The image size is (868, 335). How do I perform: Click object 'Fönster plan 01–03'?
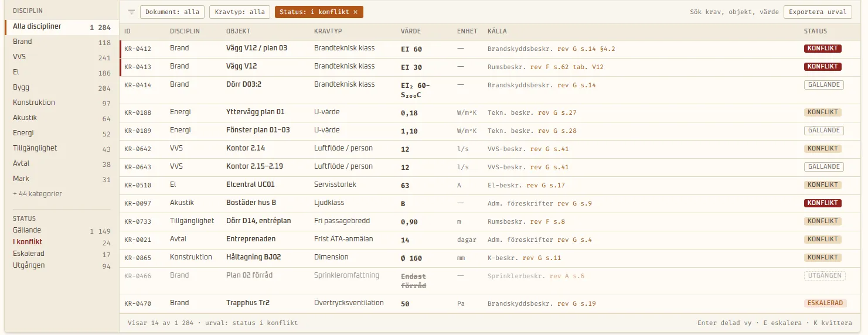(x=258, y=130)
